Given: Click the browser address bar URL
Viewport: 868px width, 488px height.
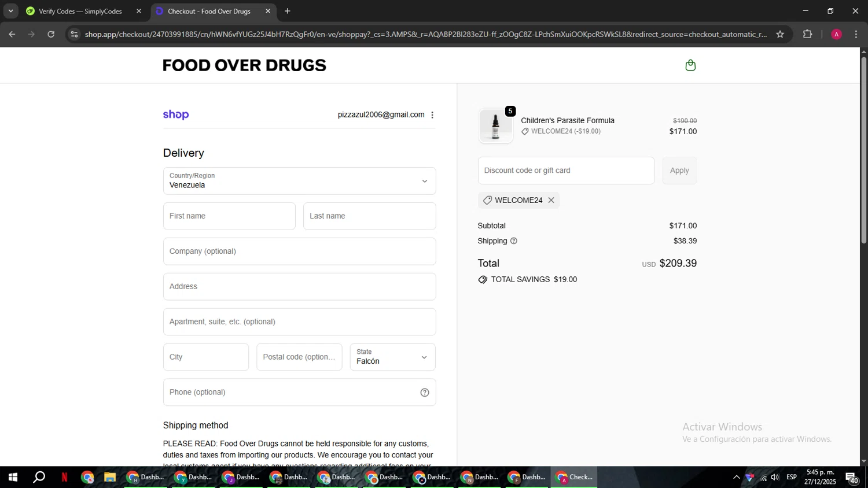Looking at the screenshot, I should (x=425, y=34).
